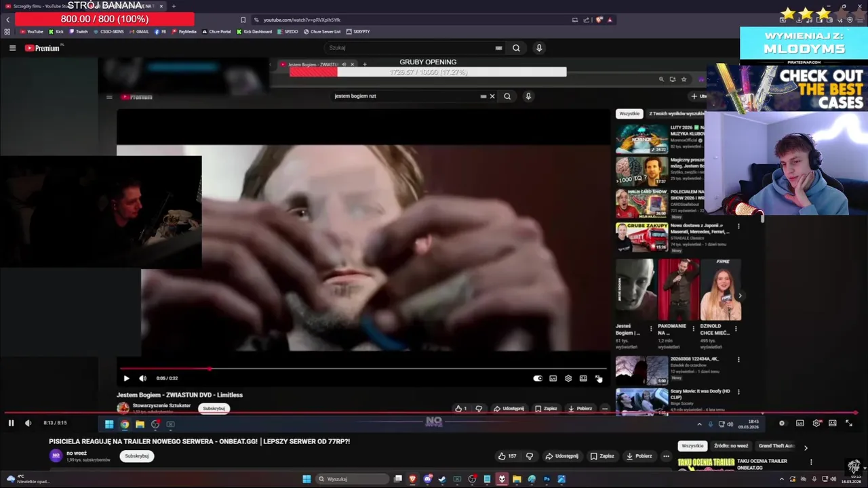Open options for Nowa dostawa z Japonii video

(x=738, y=226)
